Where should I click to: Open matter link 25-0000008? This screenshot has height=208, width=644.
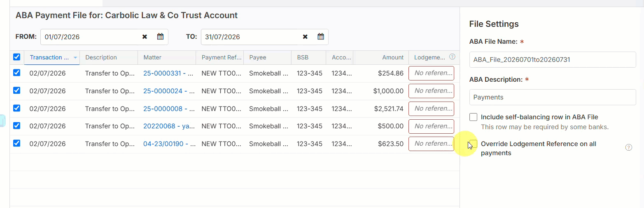169,109
